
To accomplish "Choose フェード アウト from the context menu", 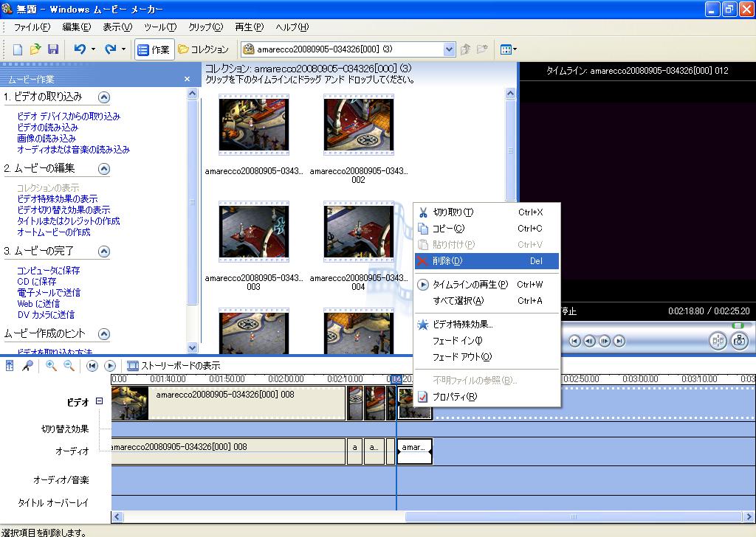I will (487, 357).
